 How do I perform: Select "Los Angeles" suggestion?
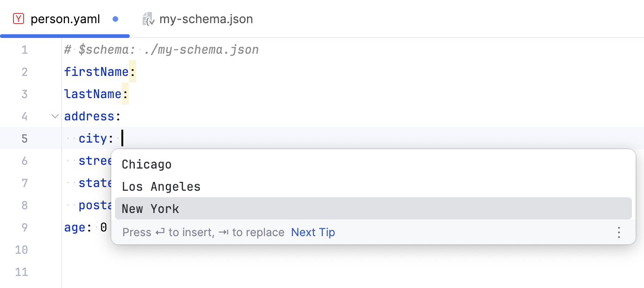pyautogui.click(x=161, y=186)
